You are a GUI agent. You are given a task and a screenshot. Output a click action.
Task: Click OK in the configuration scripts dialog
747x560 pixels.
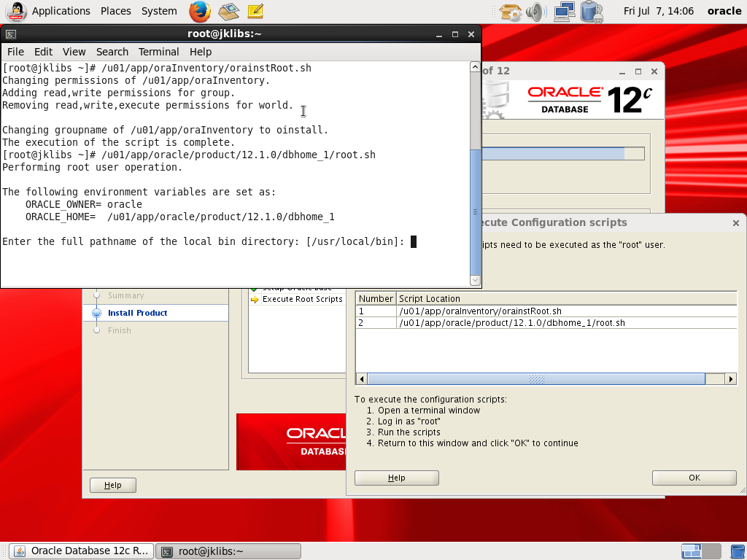click(694, 478)
